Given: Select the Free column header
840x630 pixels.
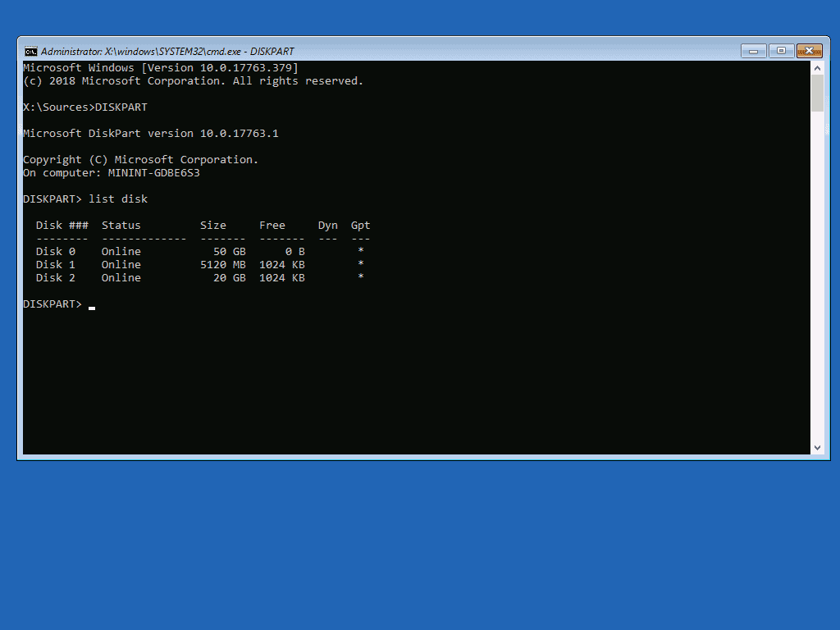Looking at the screenshot, I should 272,225.
